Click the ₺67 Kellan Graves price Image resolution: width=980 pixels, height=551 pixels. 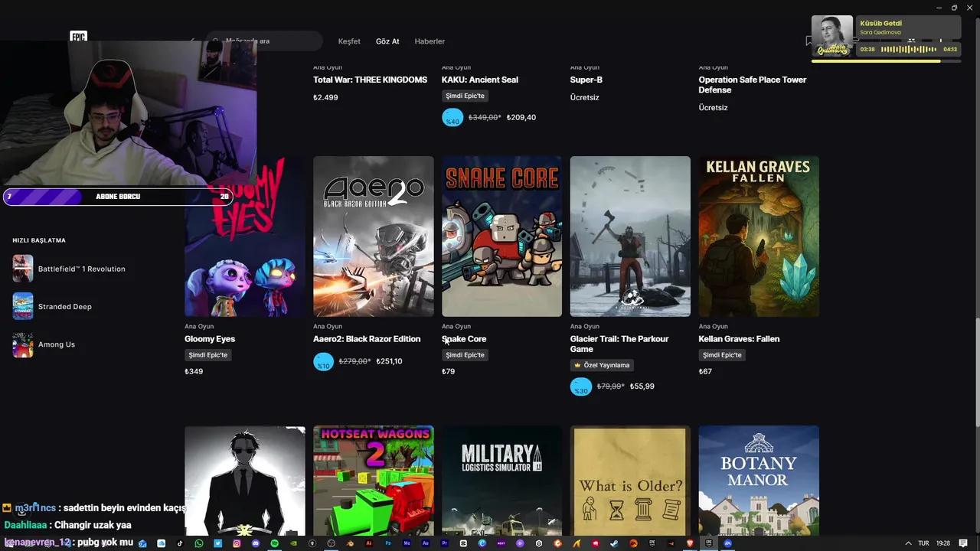pos(705,371)
